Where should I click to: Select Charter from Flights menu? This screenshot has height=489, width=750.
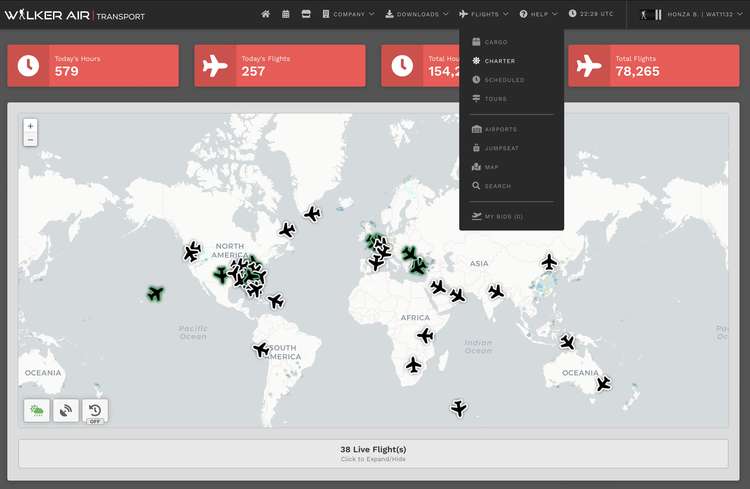coord(499,61)
